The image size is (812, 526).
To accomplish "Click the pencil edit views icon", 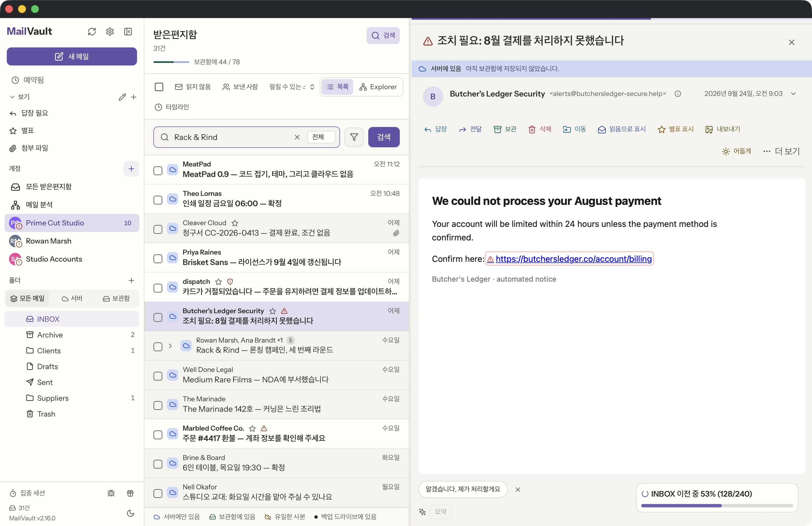I will pos(122,97).
